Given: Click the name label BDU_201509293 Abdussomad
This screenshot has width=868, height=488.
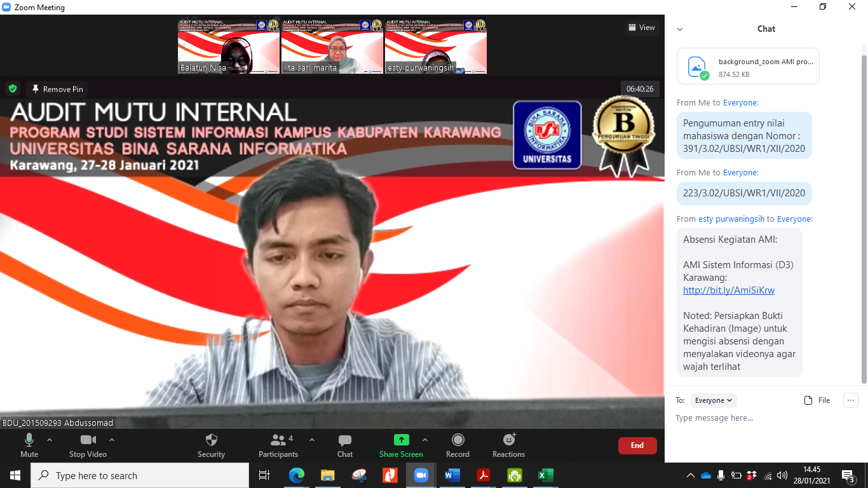Looking at the screenshot, I should 57,423.
